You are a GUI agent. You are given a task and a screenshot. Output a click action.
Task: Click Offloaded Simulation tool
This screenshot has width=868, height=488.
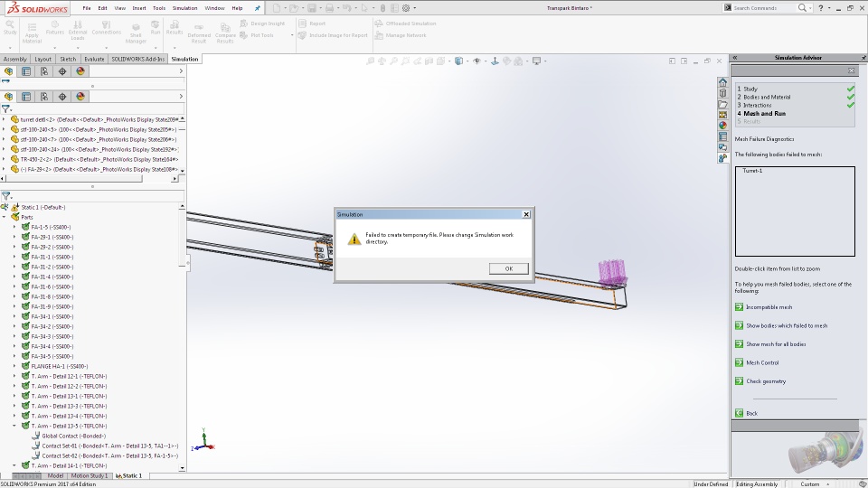tap(406, 23)
